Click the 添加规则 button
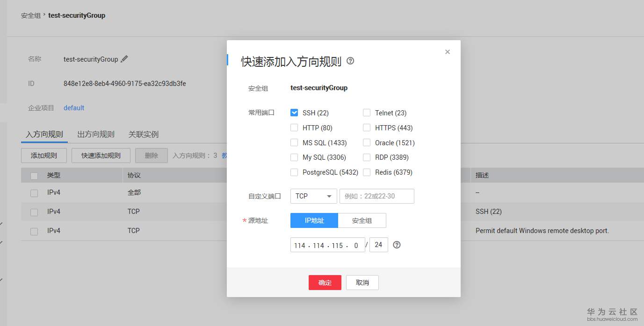The width and height of the screenshot is (644, 326). [44, 156]
